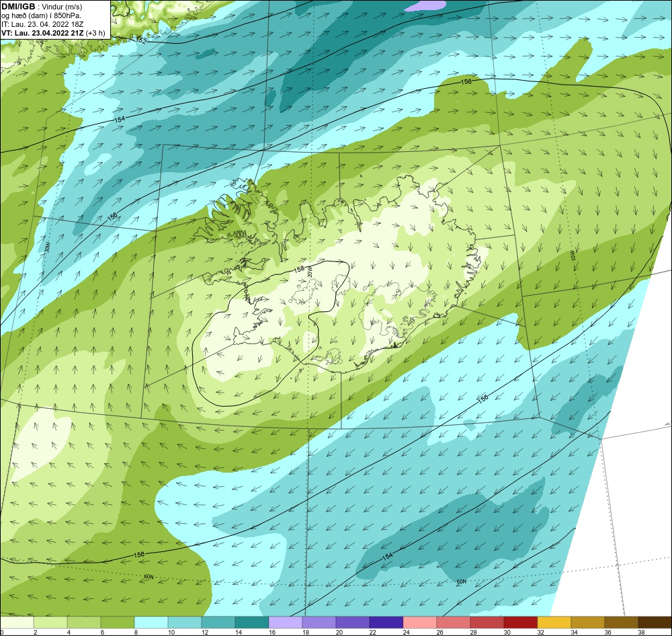Click the teal swatch between 12 and 14
This screenshot has height=636, width=672.
(x=218, y=623)
